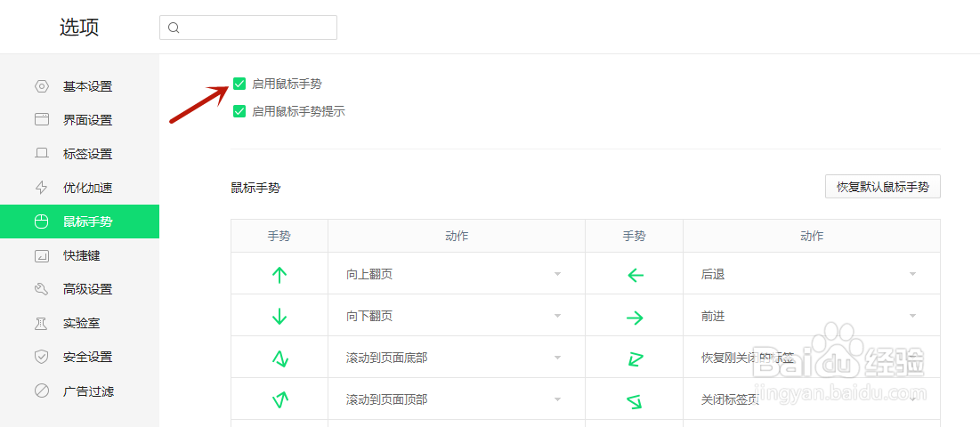The height and width of the screenshot is (427, 980).
Task: Toggle the 启用鼠标手势提示 checkbox
Action: point(239,111)
